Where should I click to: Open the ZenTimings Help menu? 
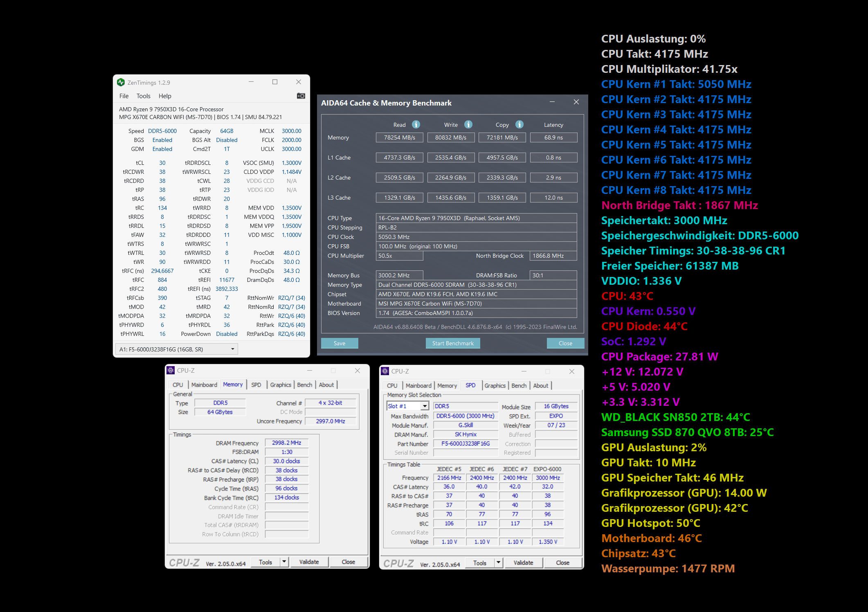(x=165, y=96)
